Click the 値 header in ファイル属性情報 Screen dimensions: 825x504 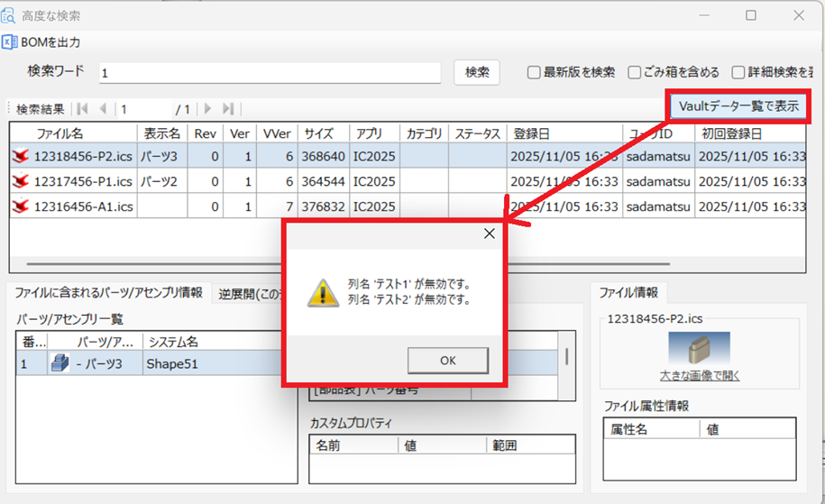(x=747, y=429)
